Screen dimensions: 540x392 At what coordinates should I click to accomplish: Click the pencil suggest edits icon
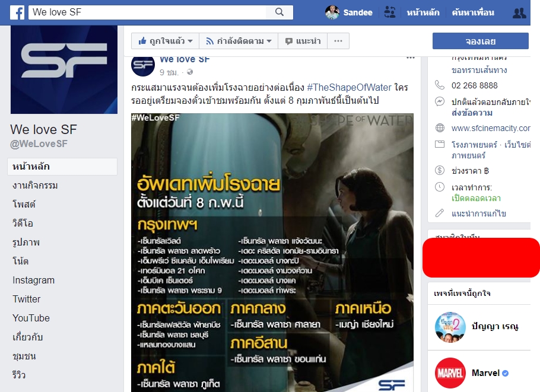440,213
